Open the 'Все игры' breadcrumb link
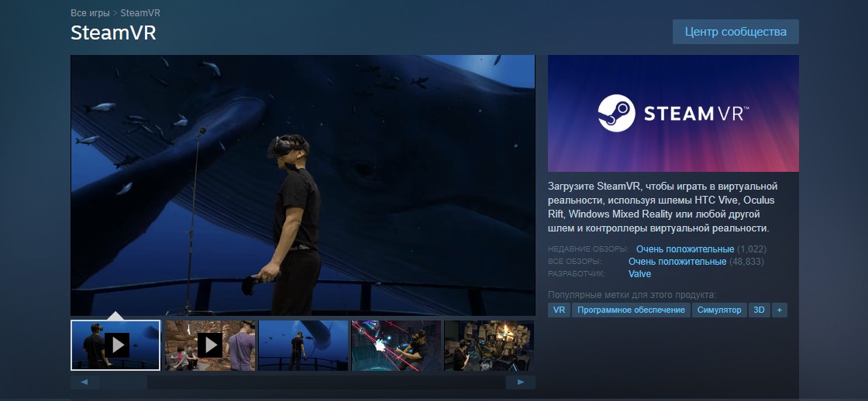Screen dimensions: 868x401 coord(90,12)
